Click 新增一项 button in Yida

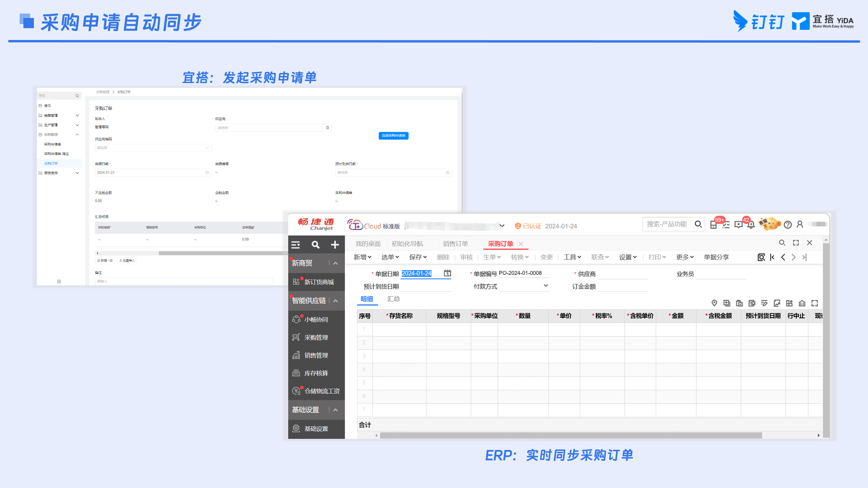[x=105, y=261]
